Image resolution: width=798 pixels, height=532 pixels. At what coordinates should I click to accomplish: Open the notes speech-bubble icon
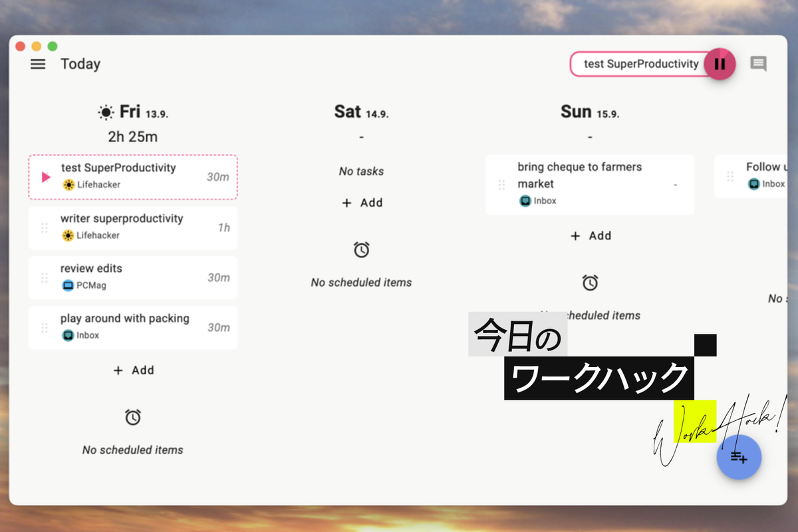pyautogui.click(x=758, y=64)
